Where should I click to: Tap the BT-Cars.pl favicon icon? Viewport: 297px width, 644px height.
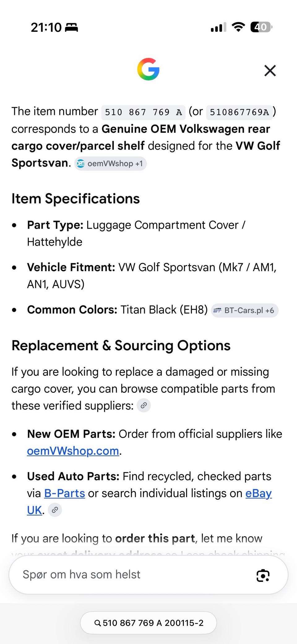(217, 310)
